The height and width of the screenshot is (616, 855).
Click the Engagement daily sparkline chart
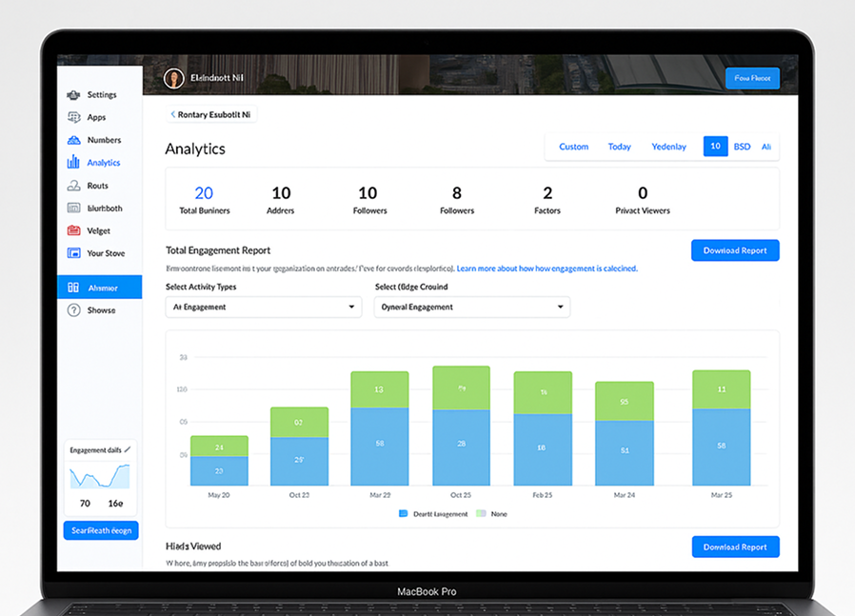coord(100,476)
